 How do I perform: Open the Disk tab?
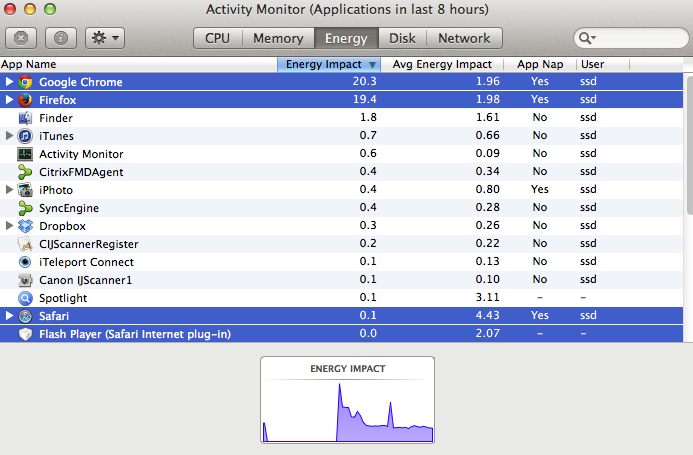point(402,38)
